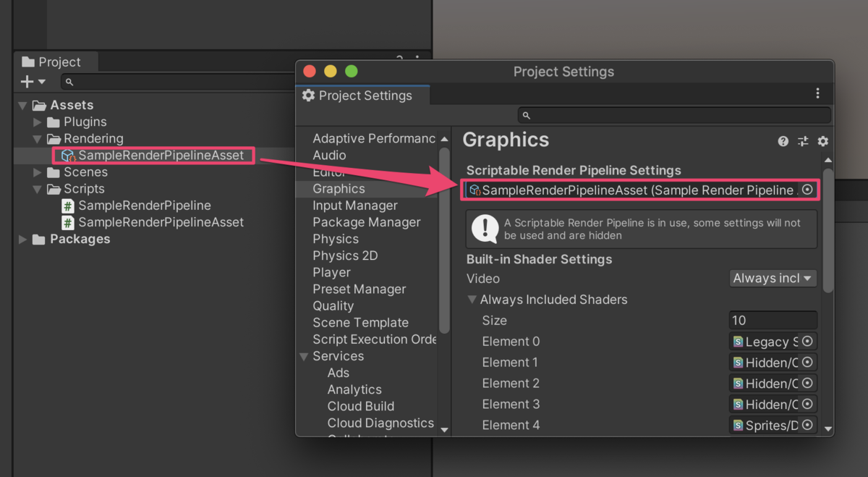This screenshot has height=477, width=868.
Task: Collapse Always Included Shaders list
Action: [x=472, y=300]
